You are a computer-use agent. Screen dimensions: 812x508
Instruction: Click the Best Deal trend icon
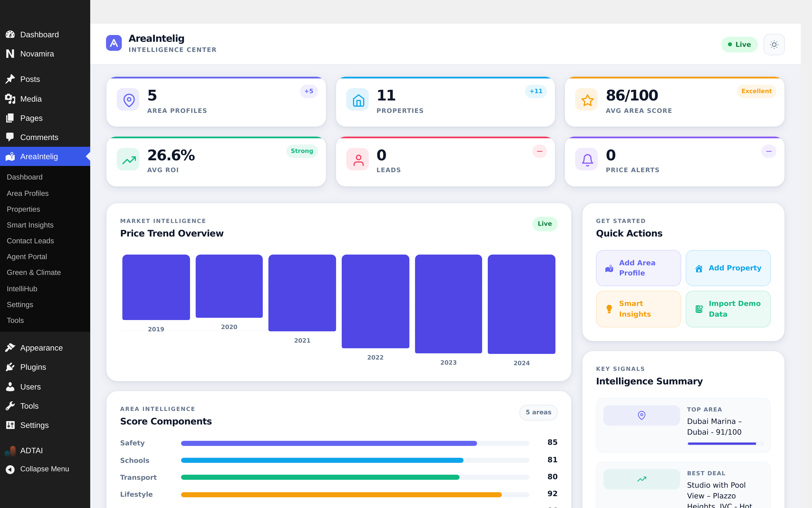pyautogui.click(x=641, y=479)
